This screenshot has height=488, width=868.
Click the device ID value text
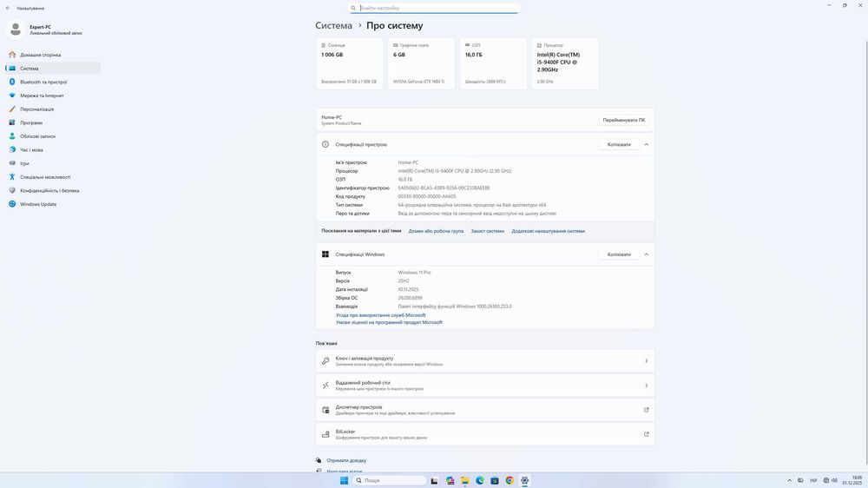444,188
